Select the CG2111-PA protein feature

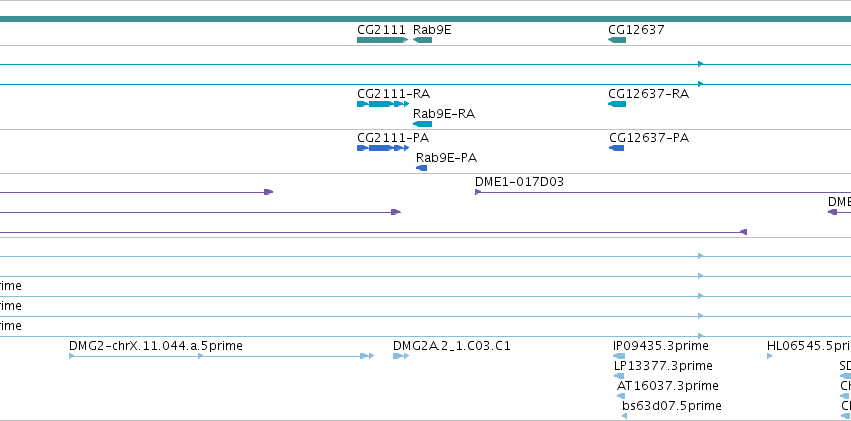coord(383,148)
